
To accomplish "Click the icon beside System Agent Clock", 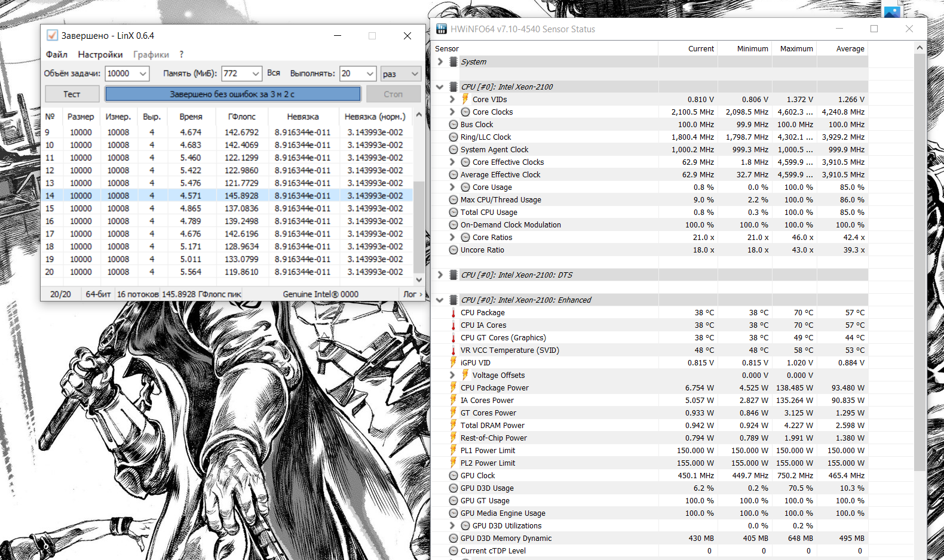I will pyautogui.click(x=453, y=149).
